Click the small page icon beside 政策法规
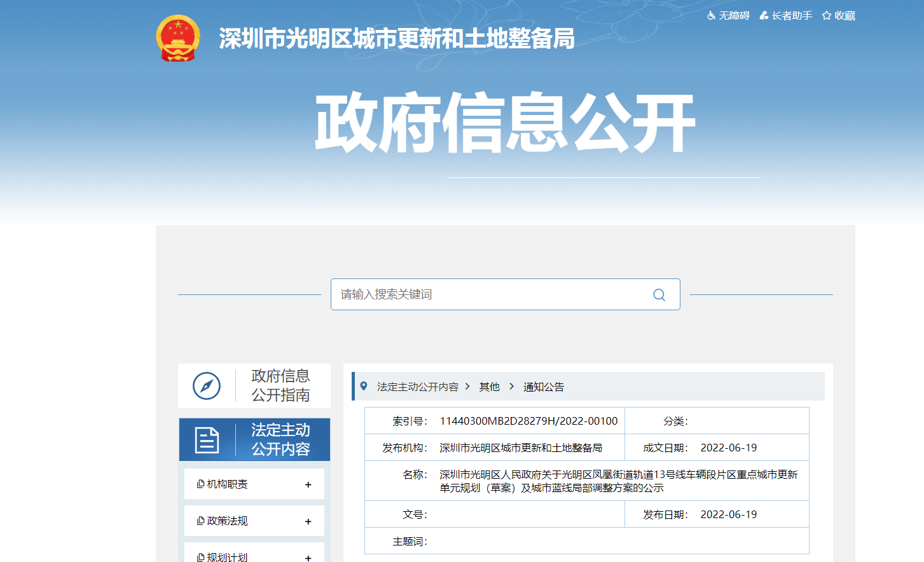Screen dimensions: 924x562 [x=200, y=521]
